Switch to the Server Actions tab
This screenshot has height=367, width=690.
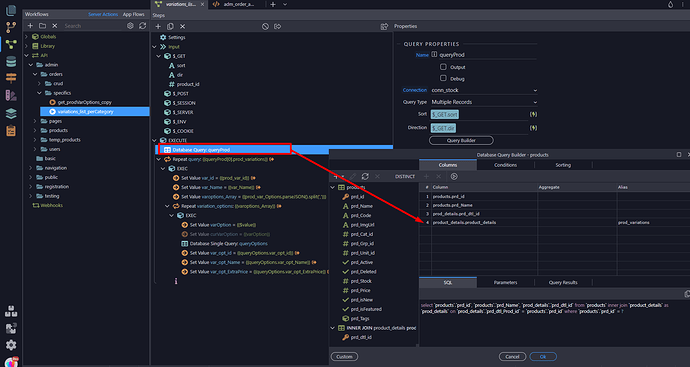point(103,14)
